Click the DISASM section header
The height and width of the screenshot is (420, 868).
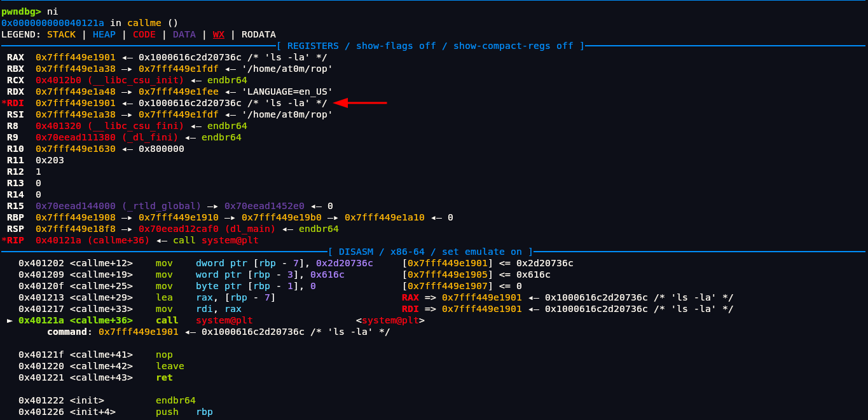(x=431, y=252)
